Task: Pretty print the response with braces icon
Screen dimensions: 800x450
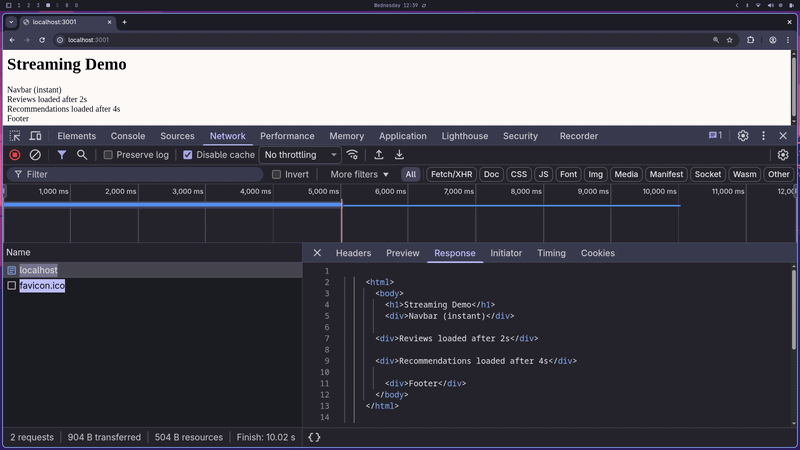Action: [x=314, y=437]
